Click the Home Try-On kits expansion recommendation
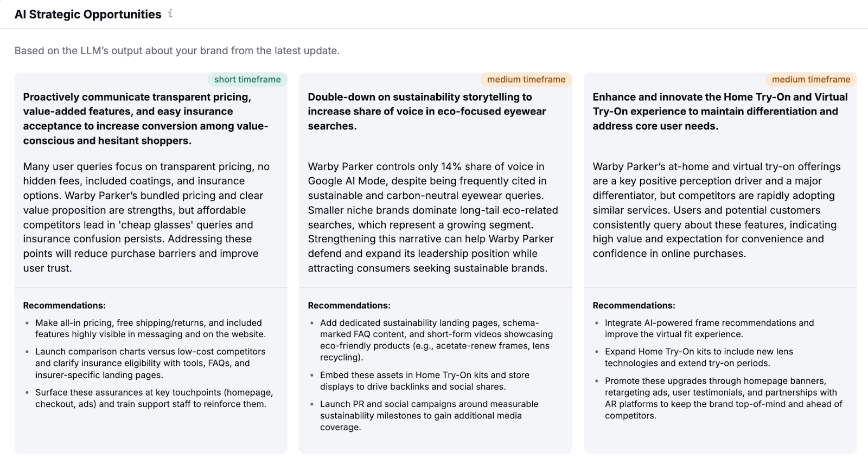The width and height of the screenshot is (868, 465). pyautogui.click(x=699, y=357)
